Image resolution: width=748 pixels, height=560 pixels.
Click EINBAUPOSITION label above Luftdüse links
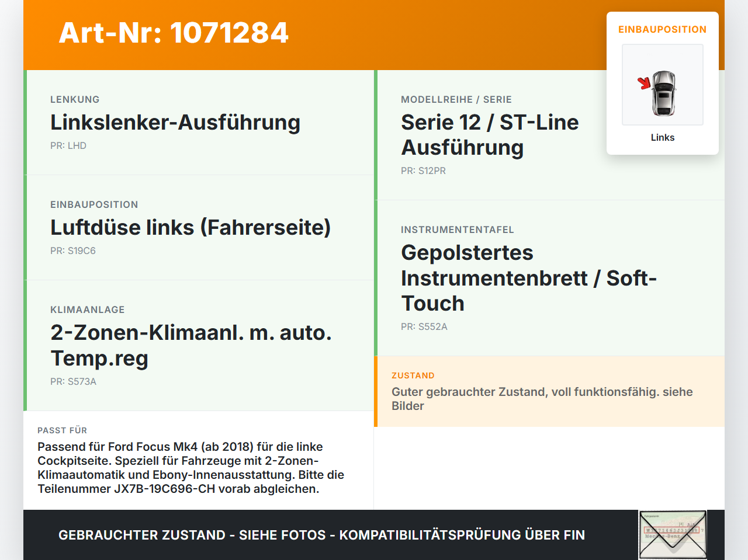tap(94, 204)
